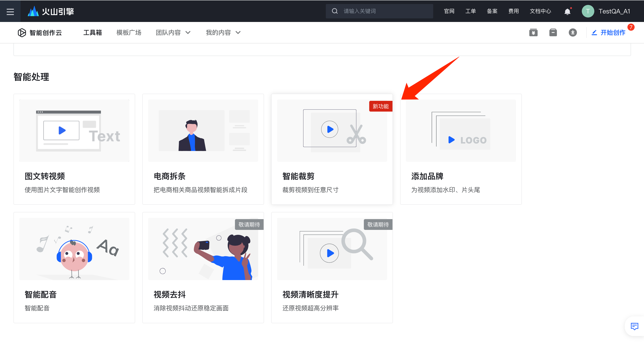This screenshot has width=644, height=354.
Task: Open notifications bell
Action: click(567, 11)
